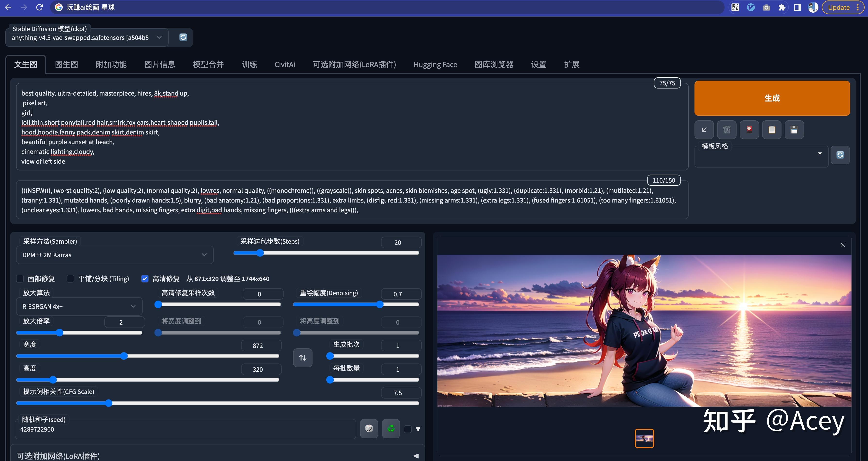Image resolution: width=868 pixels, height=461 pixels.
Task: Open the R-ESRGAN 4x+ upscaler dropdown
Action: click(79, 307)
